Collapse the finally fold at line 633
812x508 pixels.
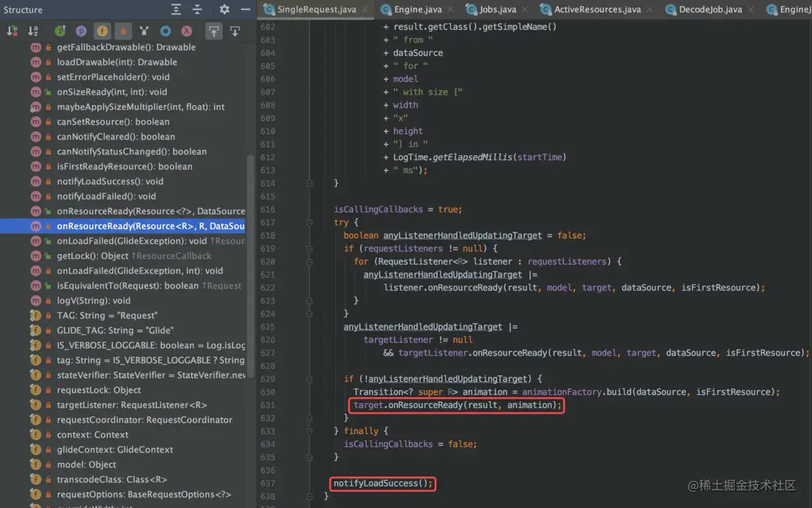pos(309,431)
